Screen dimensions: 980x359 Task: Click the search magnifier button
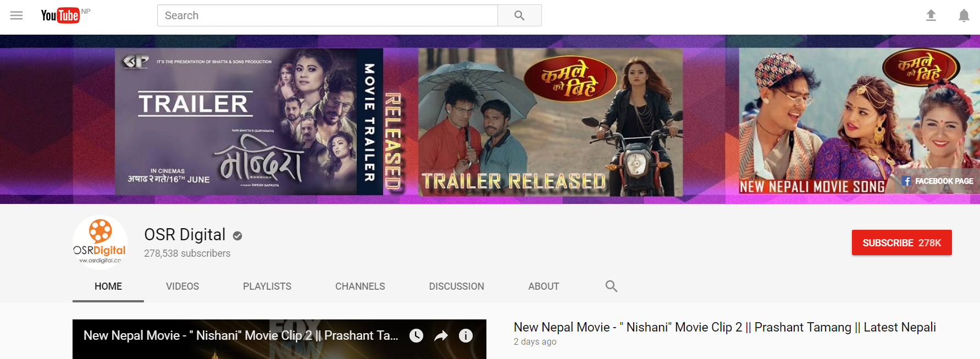click(519, 15)
